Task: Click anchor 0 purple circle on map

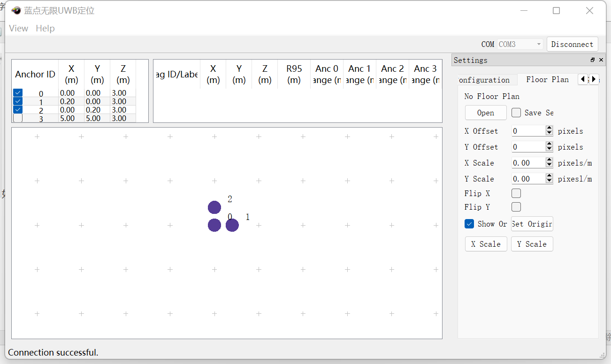Action: click(x=214, y=225)
